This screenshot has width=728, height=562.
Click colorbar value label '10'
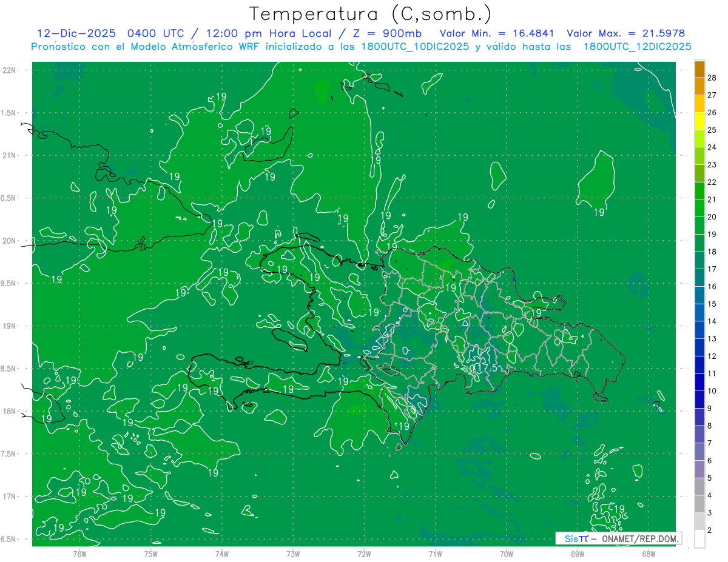pyautogui.click(x=712, y=391)
